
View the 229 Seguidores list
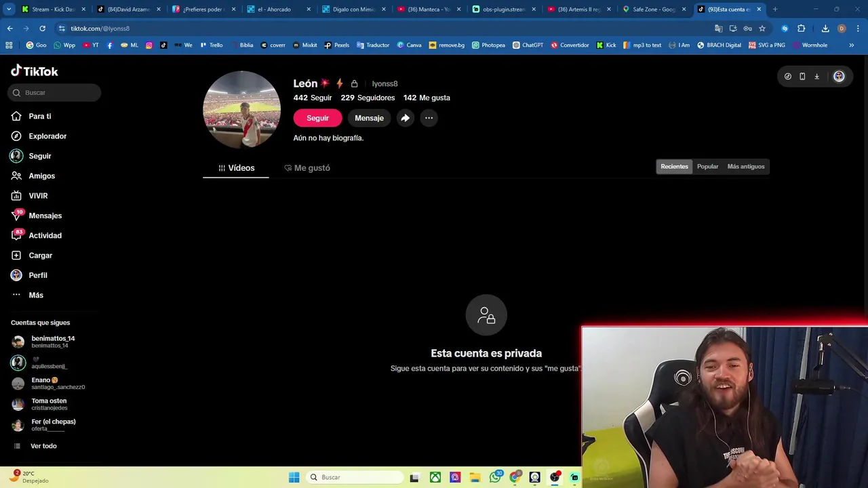point(368,98)
